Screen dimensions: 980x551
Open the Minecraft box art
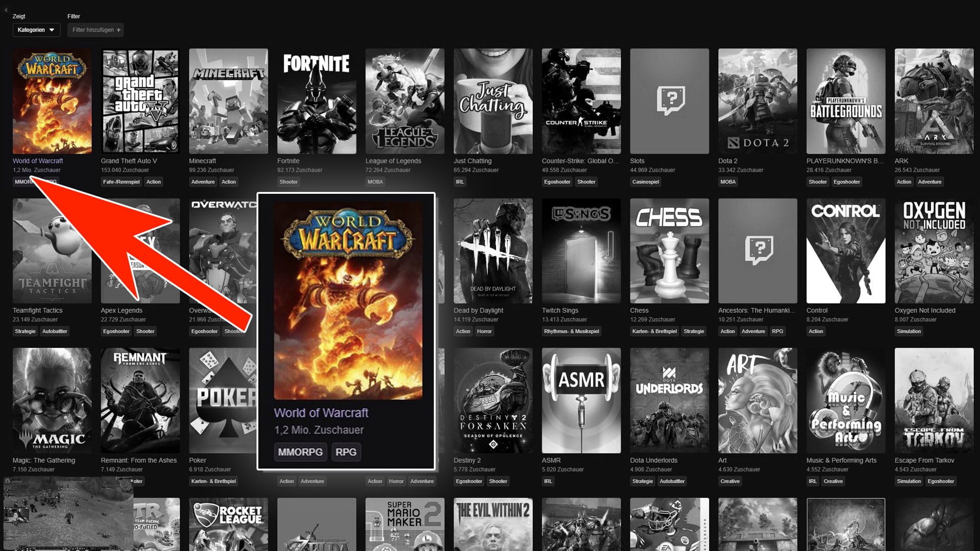pos(229,101)
